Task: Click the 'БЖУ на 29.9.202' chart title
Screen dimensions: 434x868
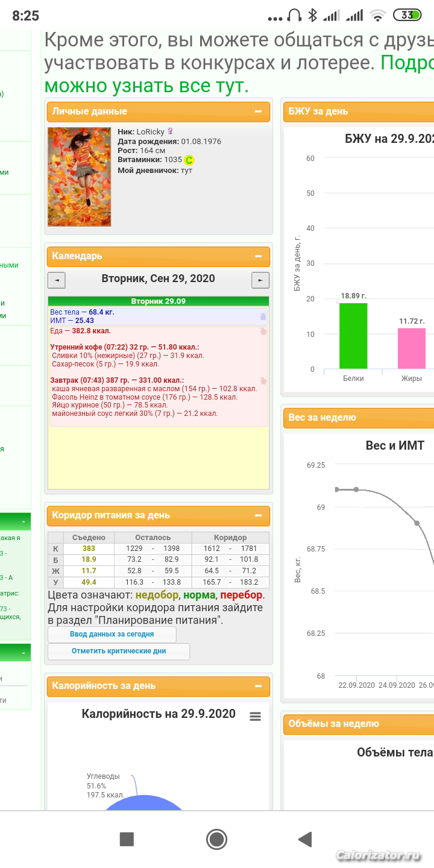Action: point(389,139)
